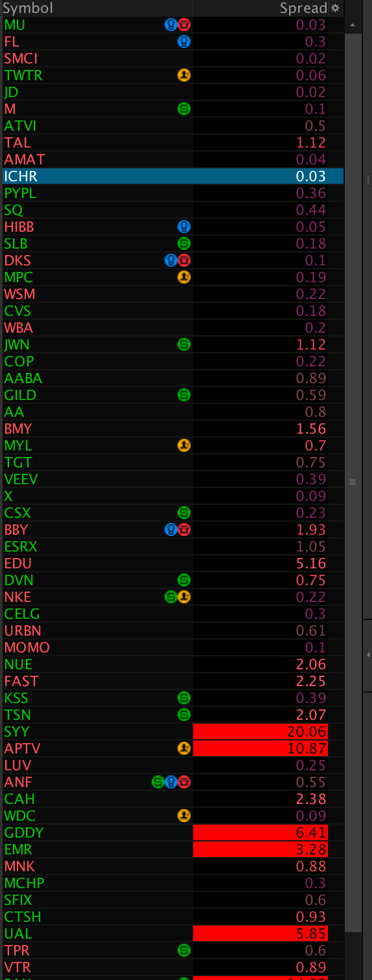Sort by the Spread column header
This screenshot has width=372, height=980.
tap(303, 8)
